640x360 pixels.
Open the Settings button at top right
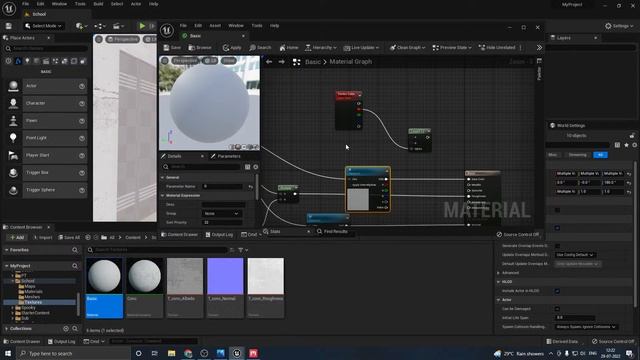[x=619, y=26]
